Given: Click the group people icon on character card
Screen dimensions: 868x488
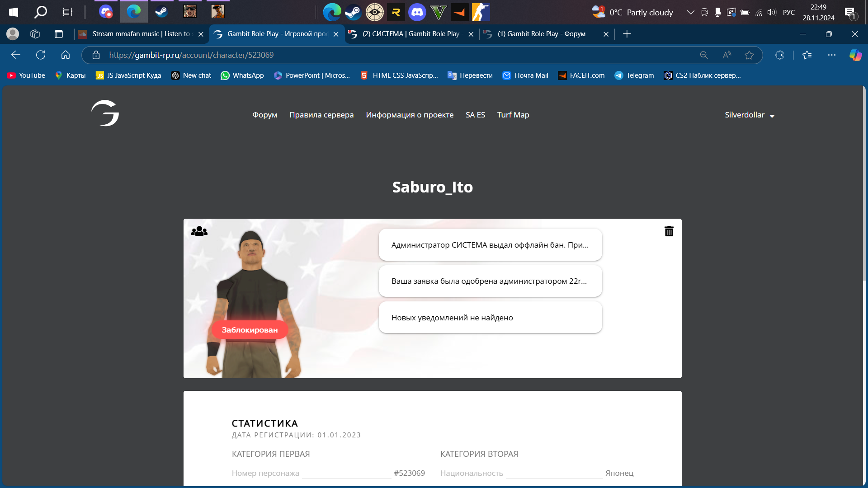Looking at the screenshot, I should click(199, 231).
